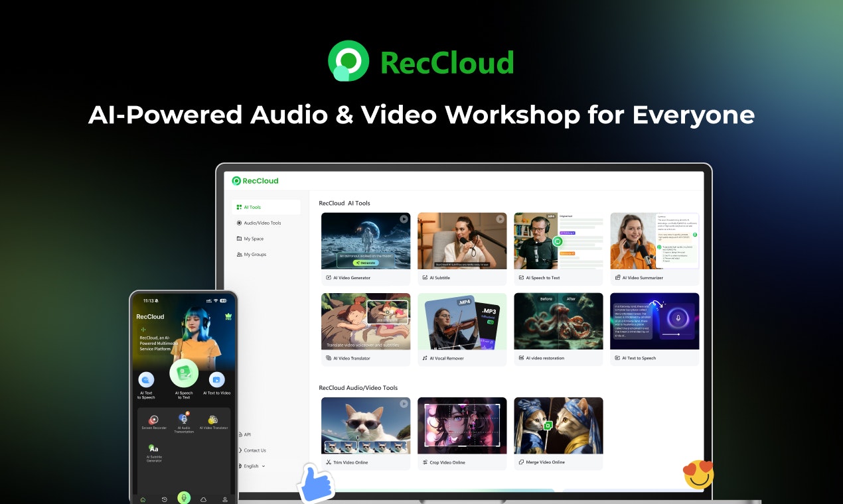Tap the PRO crown icon on phone
843x504 pixels.
point(228,317)
